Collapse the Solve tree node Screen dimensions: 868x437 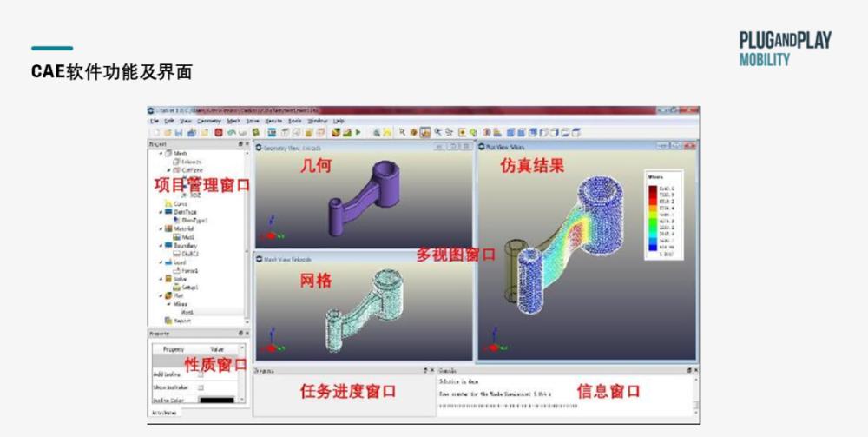coord(161,279)
